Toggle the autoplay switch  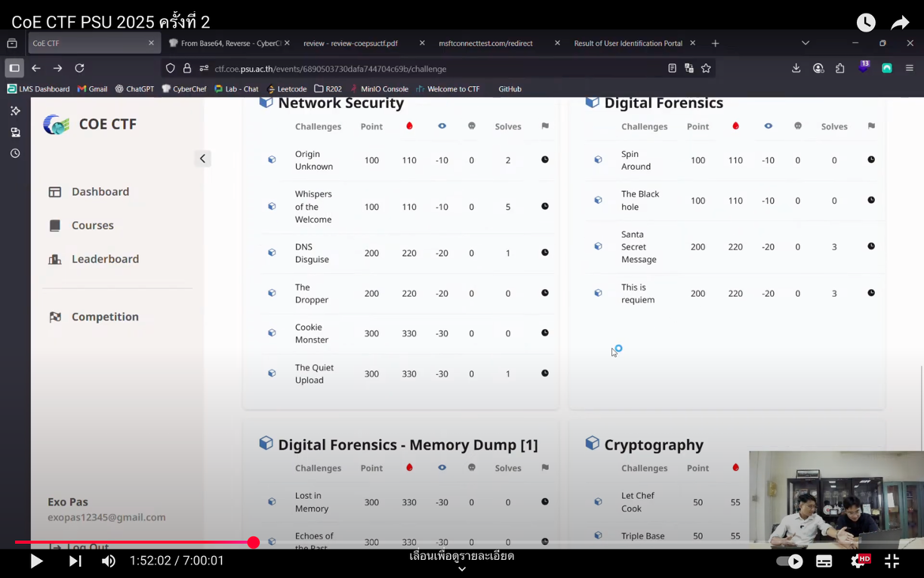pyautogui.click(x=789, y=561)
